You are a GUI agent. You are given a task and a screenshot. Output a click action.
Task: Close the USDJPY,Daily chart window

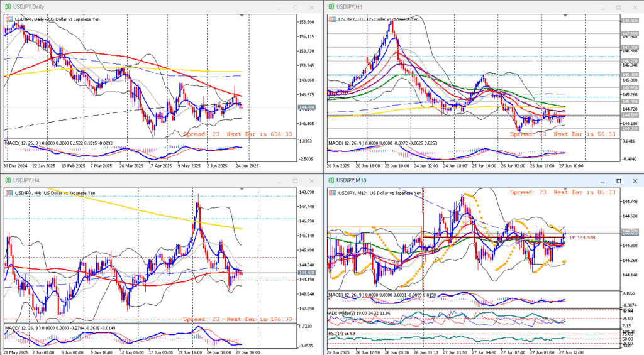pos(312,8)
